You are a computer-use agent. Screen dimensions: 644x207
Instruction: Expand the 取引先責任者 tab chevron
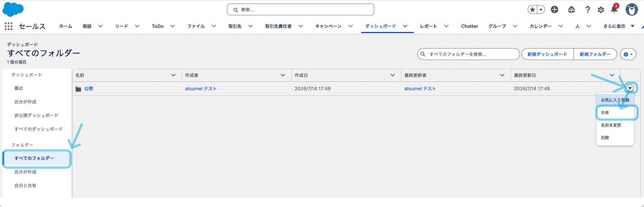point(301,26)
